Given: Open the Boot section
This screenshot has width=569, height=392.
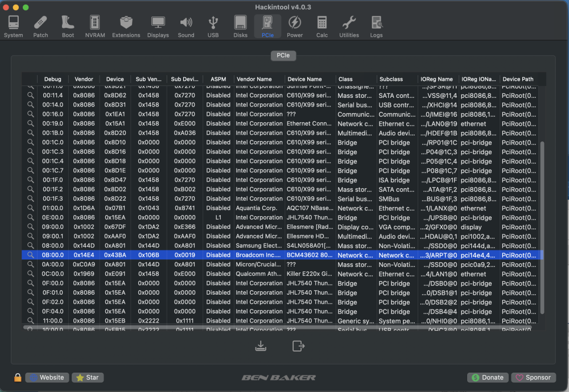Looking at the screenshot, I should pos(68,27).
